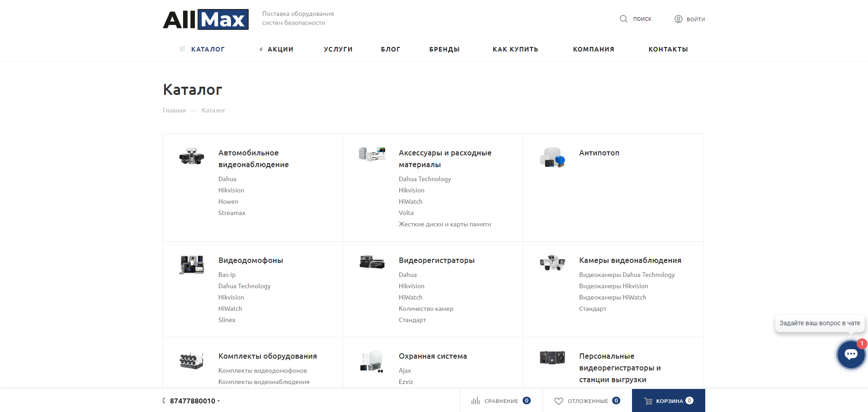
Task: Select Ezviz under Охранная система
Action: pos(406,382)
